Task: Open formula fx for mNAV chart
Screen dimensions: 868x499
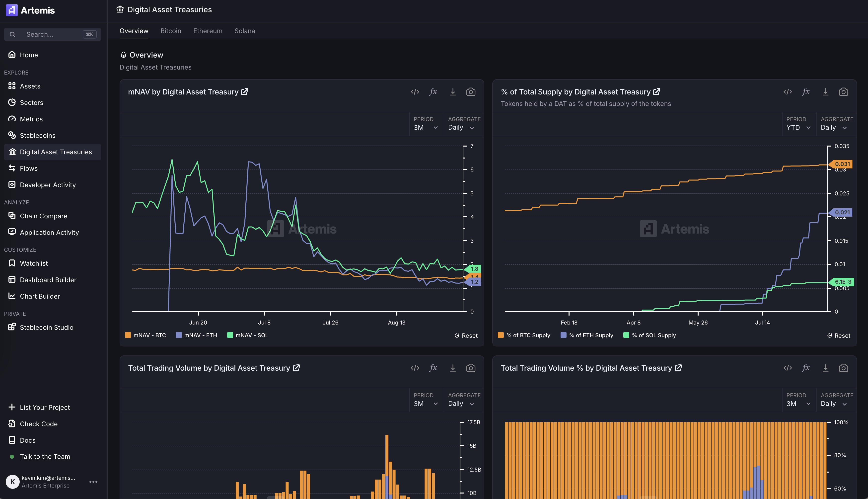Action: click(433, 91)
